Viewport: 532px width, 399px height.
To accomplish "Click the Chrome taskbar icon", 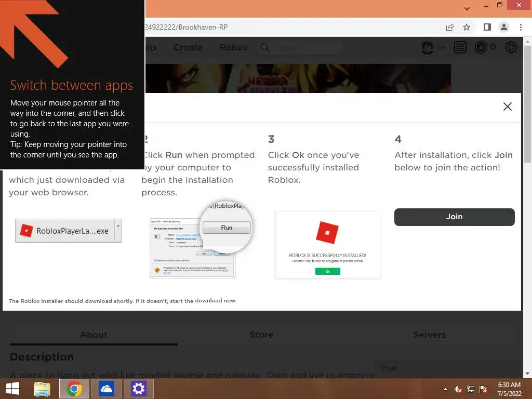I will [74, 389].
